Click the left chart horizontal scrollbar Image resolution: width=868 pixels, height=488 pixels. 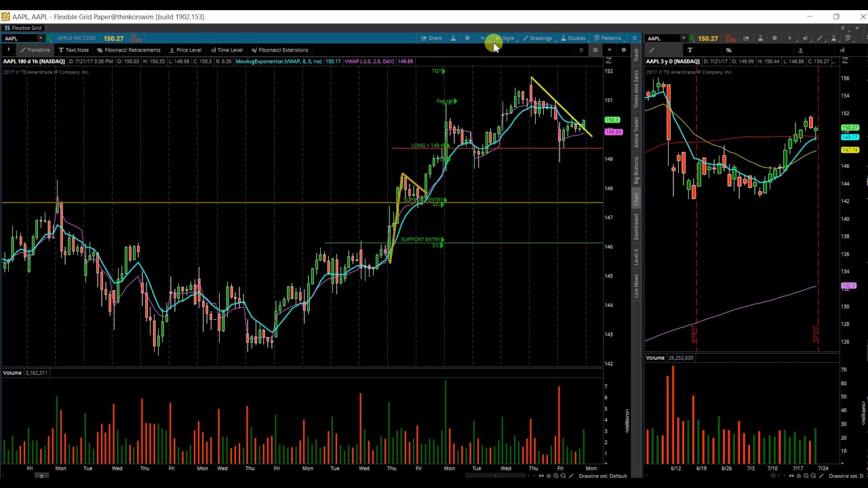(495, 476)
